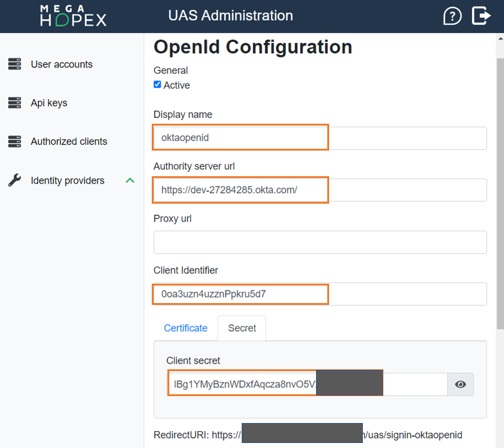Click the Authority server url field
This screenshot has width=504, height=448.
pos(240,190)
